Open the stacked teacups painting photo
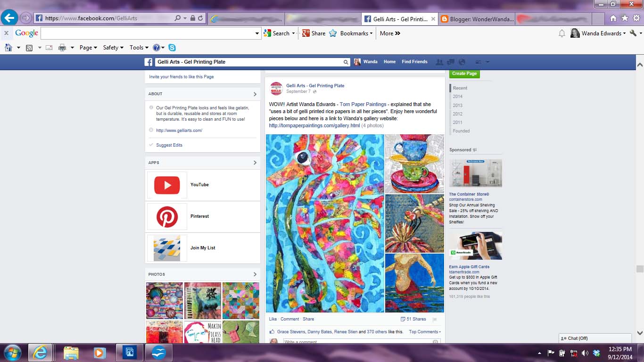Image resolution: width=644 pixels, height=362 pixels. [414, 164]
